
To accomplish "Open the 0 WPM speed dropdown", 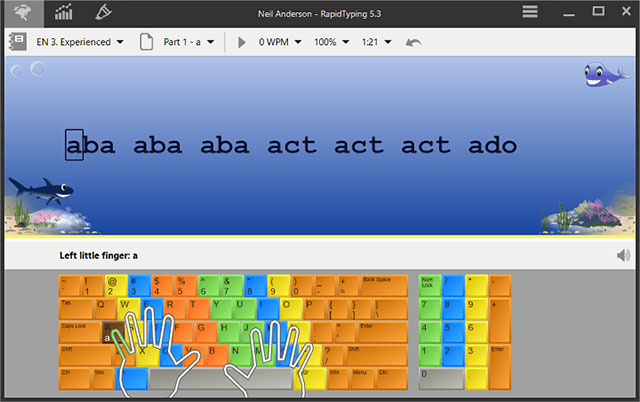I will coord(280,42).
